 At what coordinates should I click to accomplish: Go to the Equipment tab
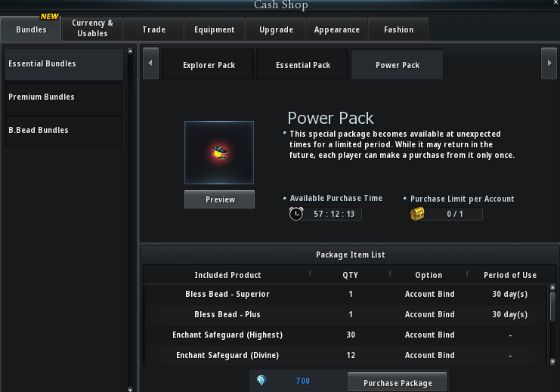(214, 30)
